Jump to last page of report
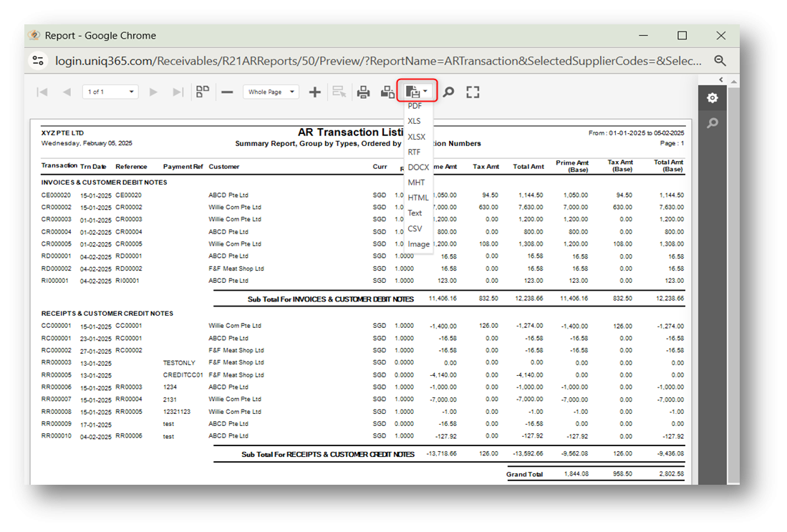The height and width of the screenshot is (532, 787). pos(178,92)
